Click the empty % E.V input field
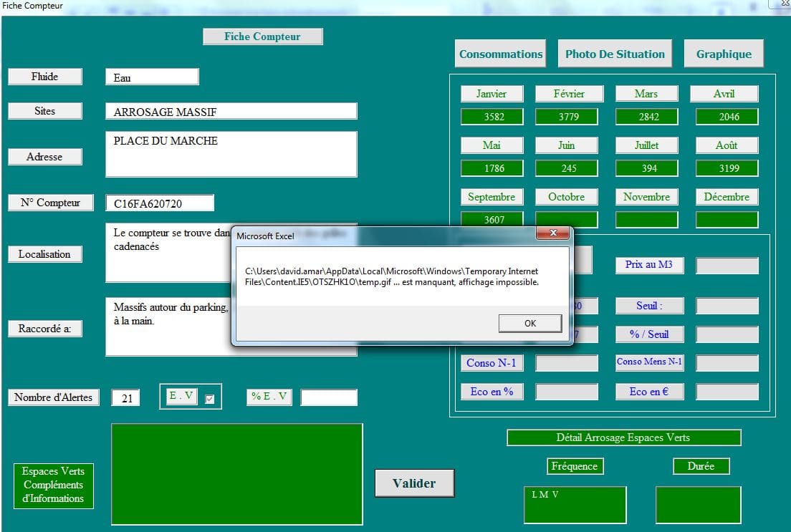 click(329, 397)
